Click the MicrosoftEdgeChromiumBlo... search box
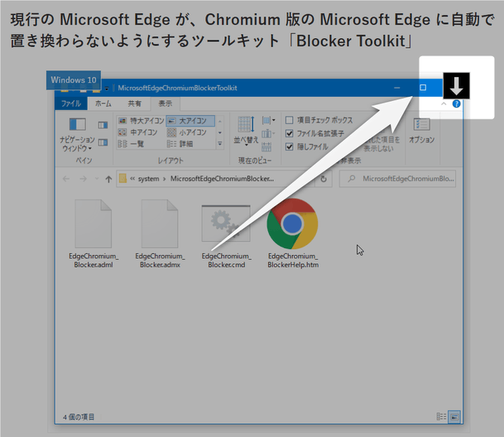This screenshot has width=504, height=437. (397, 179)
